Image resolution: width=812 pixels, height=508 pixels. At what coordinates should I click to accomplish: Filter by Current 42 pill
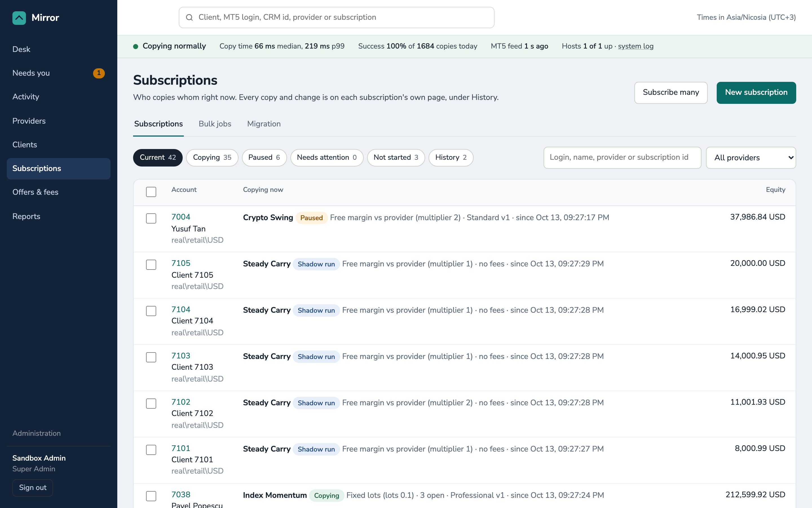click(x=158, y=157)
